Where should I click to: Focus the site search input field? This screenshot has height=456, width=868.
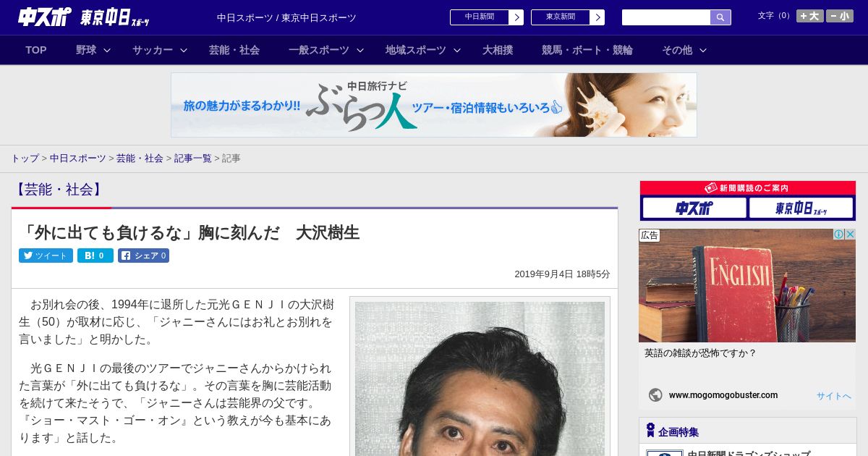[x=666, y=17]
